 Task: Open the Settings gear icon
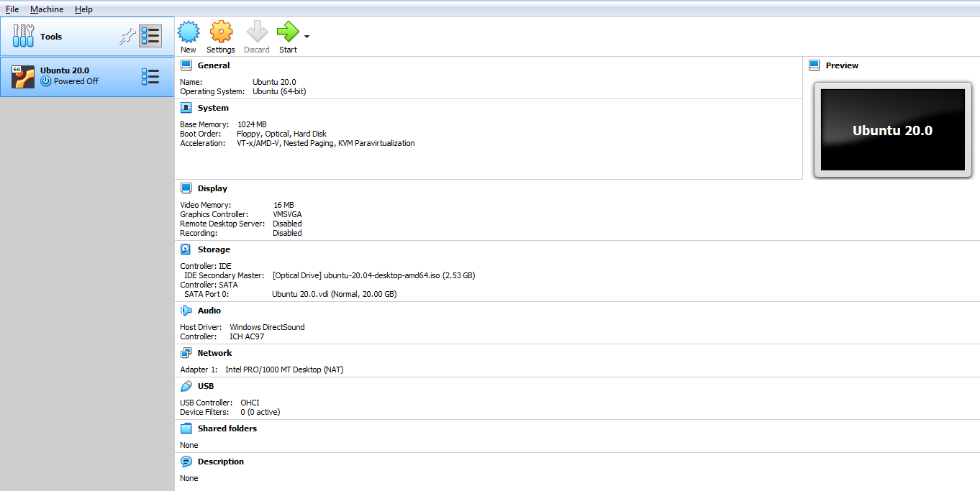(x=221, y=32)
